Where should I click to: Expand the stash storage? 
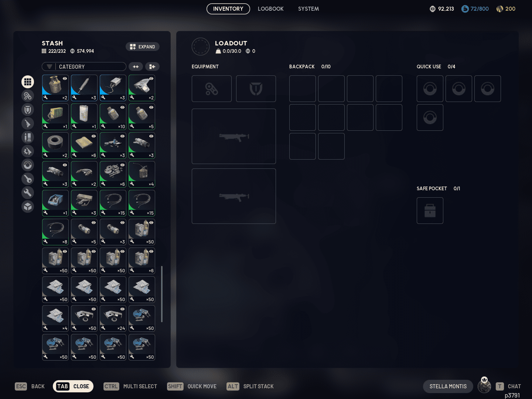[x=143, y=47]
